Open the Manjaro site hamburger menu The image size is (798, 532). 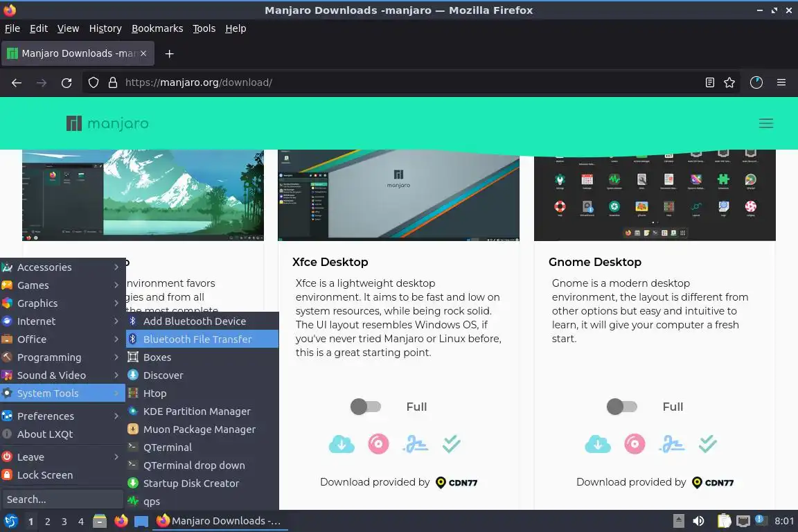pyautogui.click(x=766, y=123)
